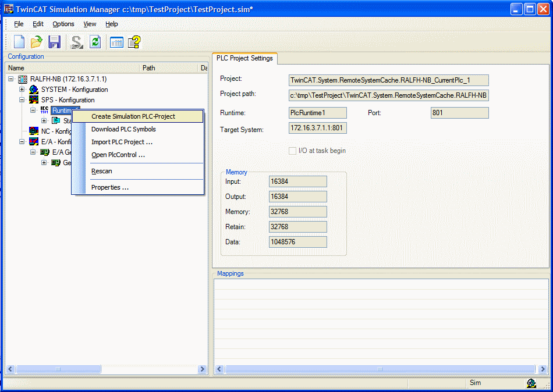The height and width of the screenshot is (392, 553).
Task: Switch to the PLC Project Settings tab
Action: click(x=244, y=58)
